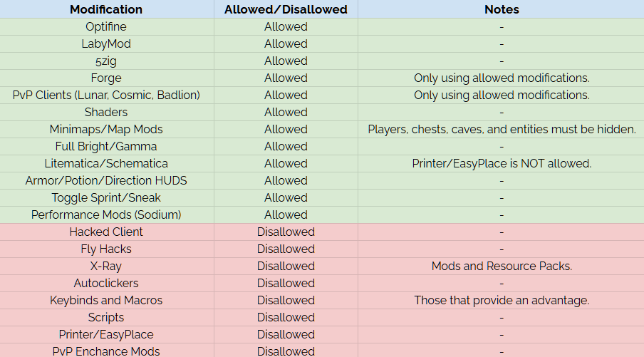This screenshot has width=644, height=357.
Task: Click the Notes column header
Action: coord(502,9)
